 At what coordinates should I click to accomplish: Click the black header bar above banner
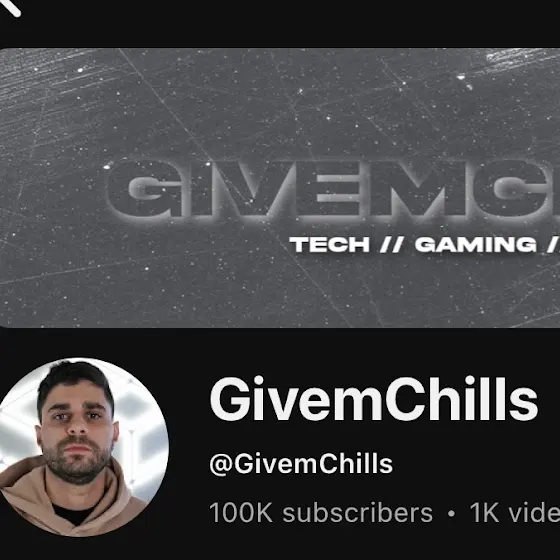pyautogui.click(x=280, y=23)
